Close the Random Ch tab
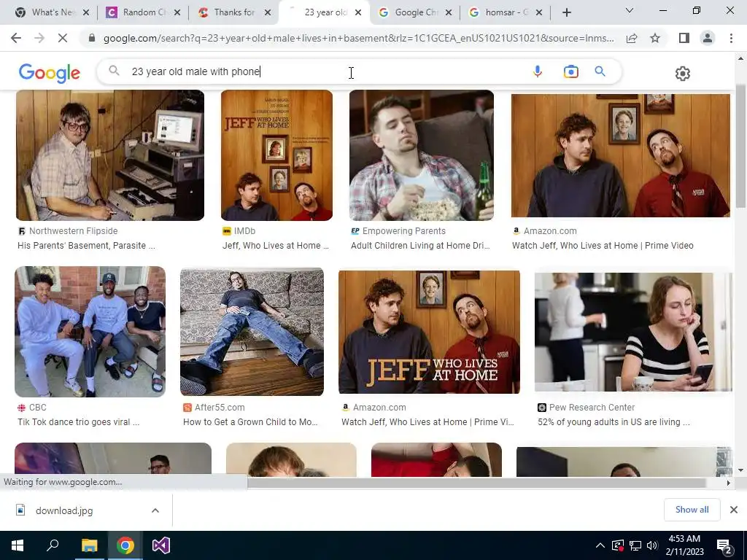The height and width of the screenshot is (560, 747). (x=177, y=12)
